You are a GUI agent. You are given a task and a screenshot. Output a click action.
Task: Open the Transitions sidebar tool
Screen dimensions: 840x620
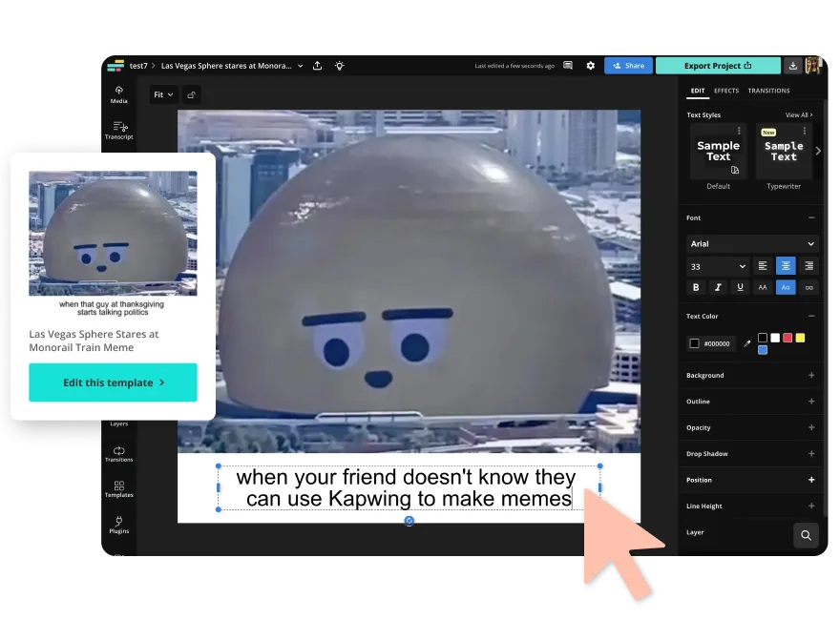[x=119, y=453]
